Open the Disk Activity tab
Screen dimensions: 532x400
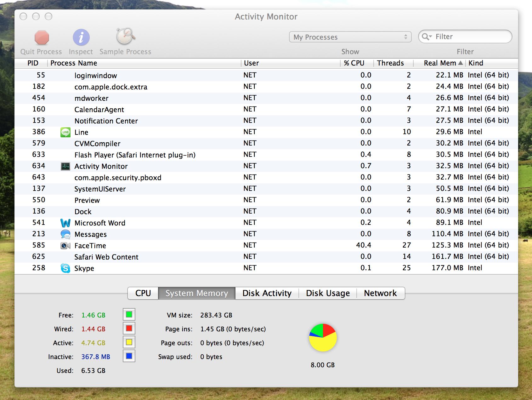pos(267,293)
